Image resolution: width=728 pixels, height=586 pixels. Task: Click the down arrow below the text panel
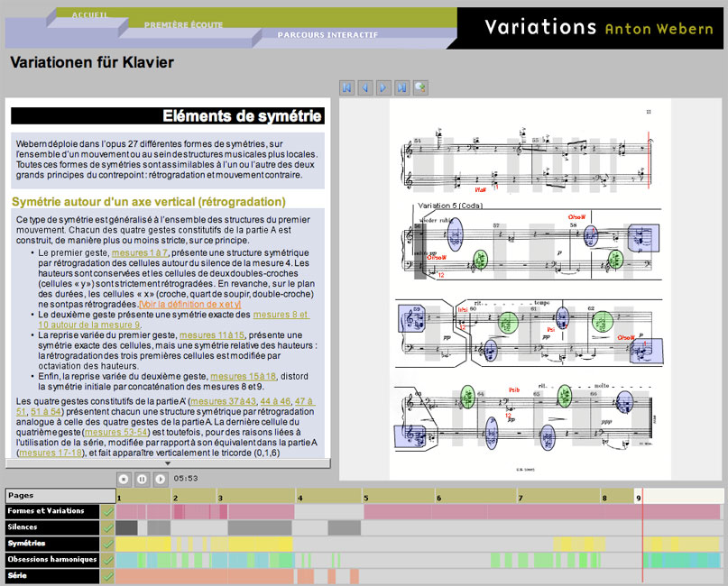pyautogui.click(x=168, y=463)
